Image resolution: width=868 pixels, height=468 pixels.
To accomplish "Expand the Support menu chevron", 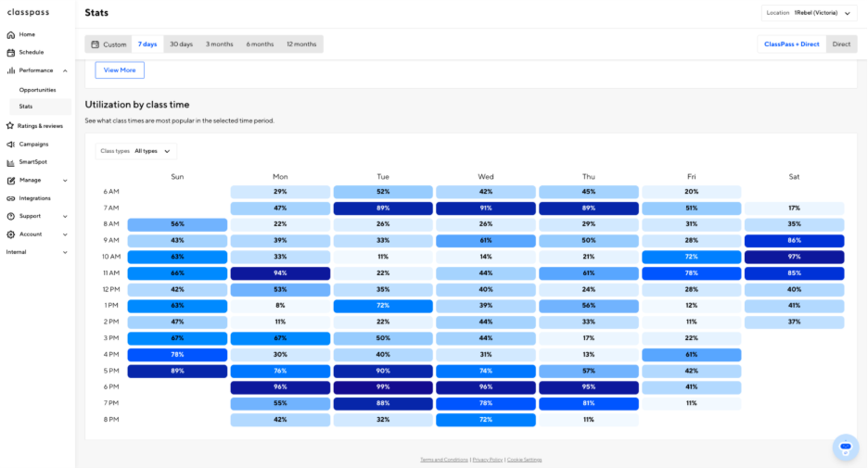I will (x=65, y=216).
